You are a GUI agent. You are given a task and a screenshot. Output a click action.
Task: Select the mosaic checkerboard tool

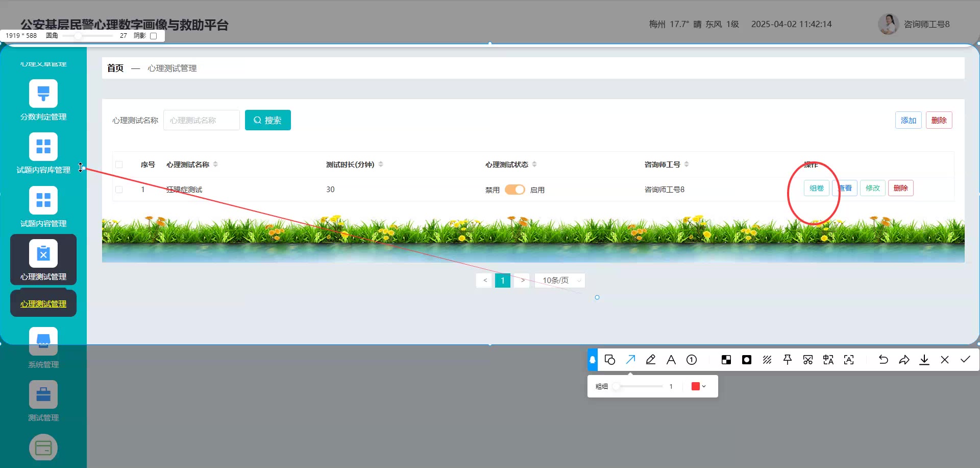coord(726,360)
